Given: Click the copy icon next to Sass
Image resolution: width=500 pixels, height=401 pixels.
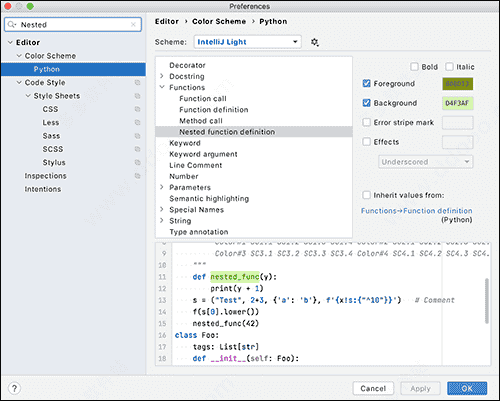Looking at the screenshot, I should pos(137,136).
